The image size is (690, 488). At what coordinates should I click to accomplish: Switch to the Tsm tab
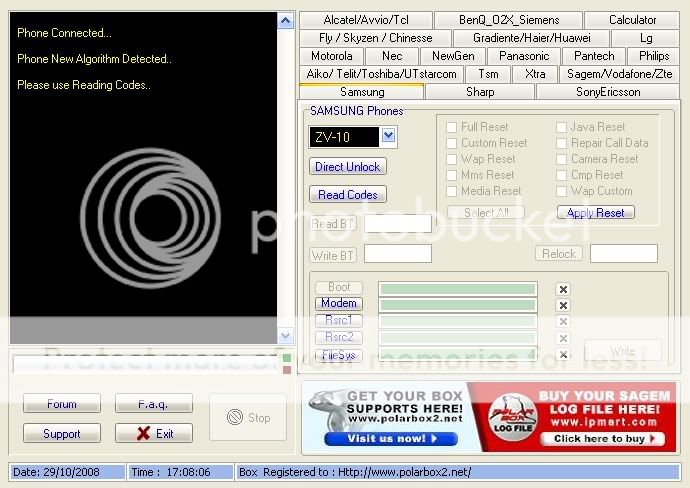(x=488, y=74)
